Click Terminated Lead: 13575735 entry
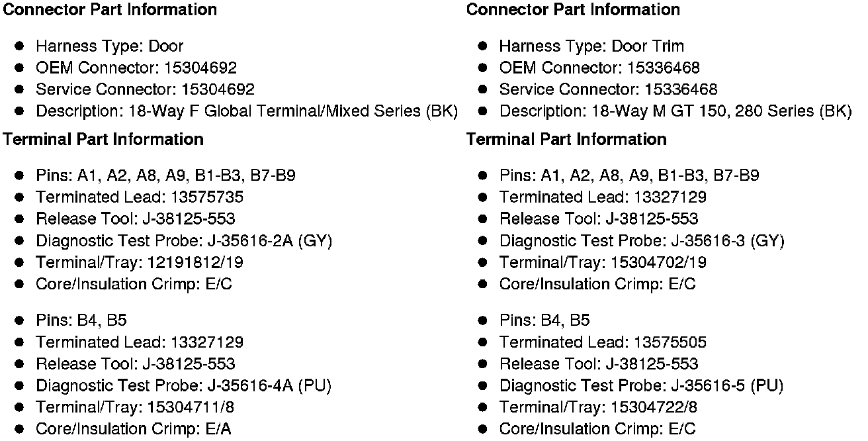868x441 pixels. pyautogui.click(x=139, y=197)
